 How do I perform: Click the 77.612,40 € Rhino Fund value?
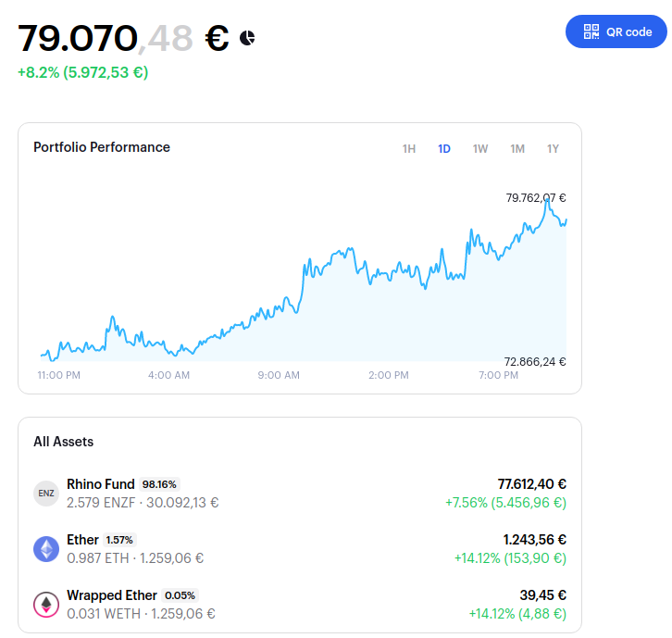(532, 484)
